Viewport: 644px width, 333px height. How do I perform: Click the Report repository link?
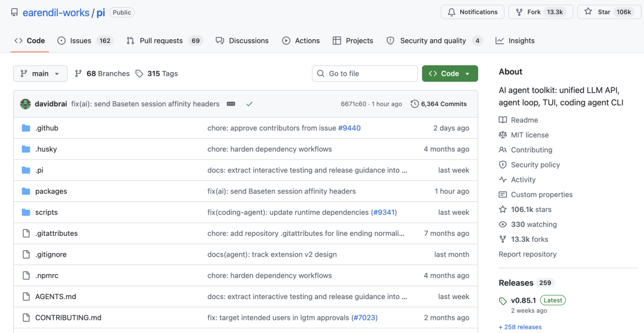(527, 254)
